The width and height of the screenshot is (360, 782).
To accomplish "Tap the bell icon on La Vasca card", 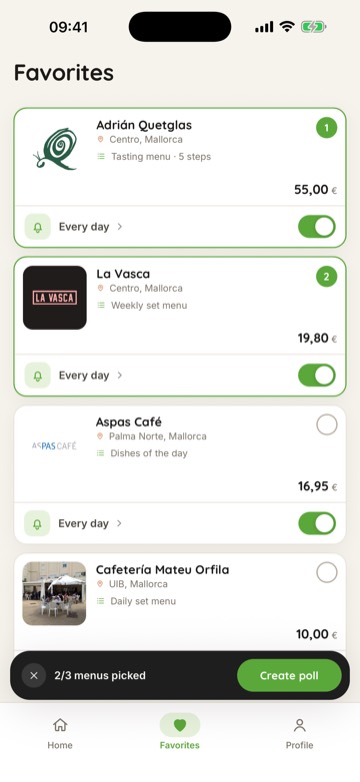I will click(37, 376).
